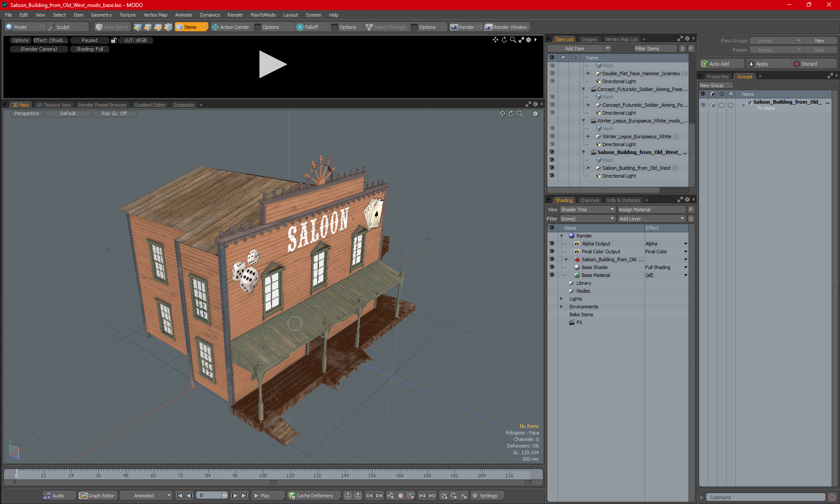Collapse Winter_Lepus_Europaeus_White_modo scene

(x=583, y=121)
